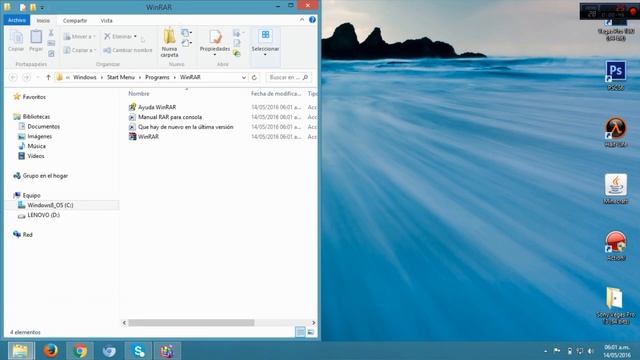Click the network tray icon

(x=580, y=351)
